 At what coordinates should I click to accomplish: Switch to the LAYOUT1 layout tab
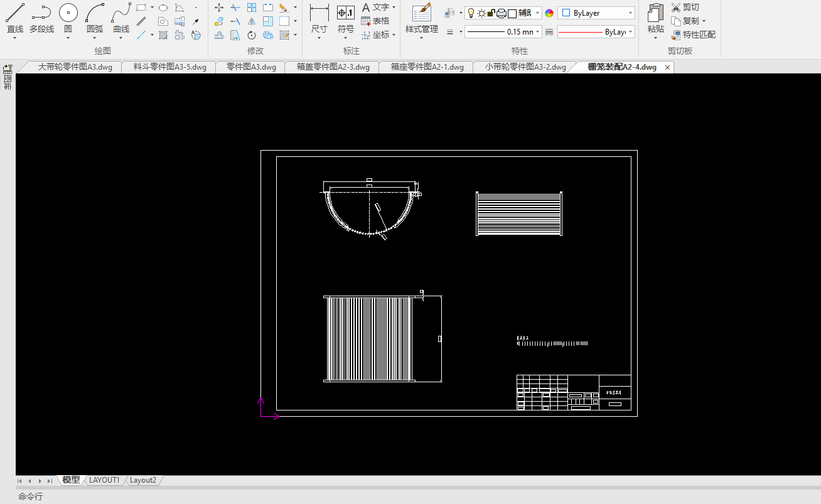104,480
